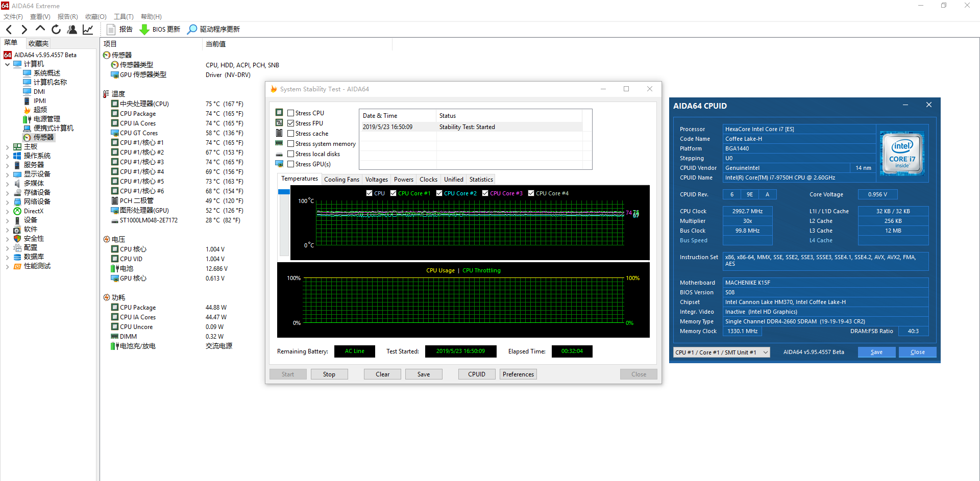Image resolution: width=980 pixels, height=481 pixels.
Task: Enable the Stress GPU(s) checkbox
Action: tap(290, 164)
